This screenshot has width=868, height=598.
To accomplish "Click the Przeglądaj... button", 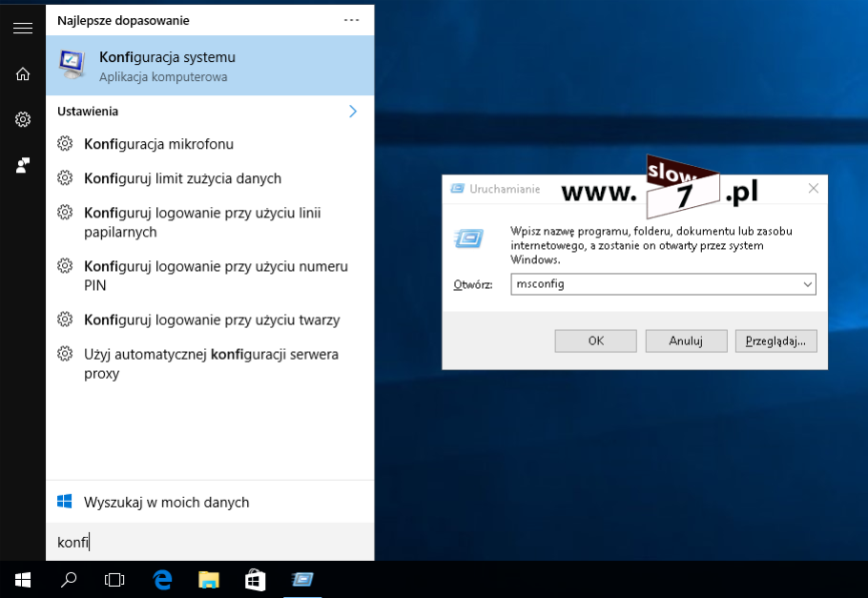I will (x=775, y=341).
